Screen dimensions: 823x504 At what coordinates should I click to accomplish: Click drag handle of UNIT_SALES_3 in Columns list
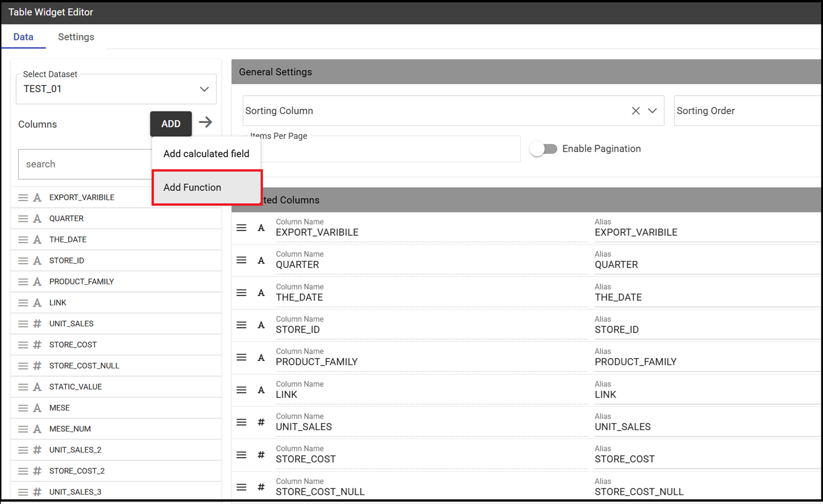point(23,492)
